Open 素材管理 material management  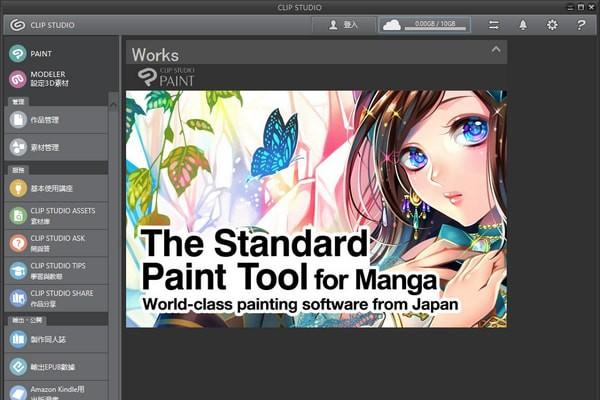click(56, 147)
